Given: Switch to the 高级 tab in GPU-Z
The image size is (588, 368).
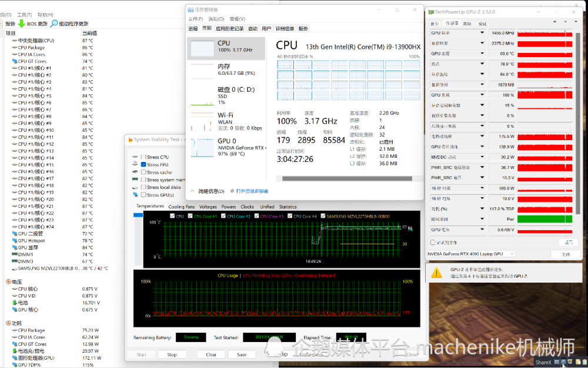Looking at the screenshot, I should coord(467,24).
